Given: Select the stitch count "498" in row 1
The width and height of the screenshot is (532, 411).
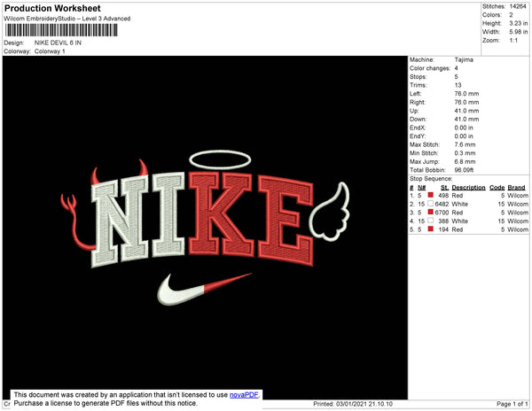Looking at the screenshot, I should [443, 196].
